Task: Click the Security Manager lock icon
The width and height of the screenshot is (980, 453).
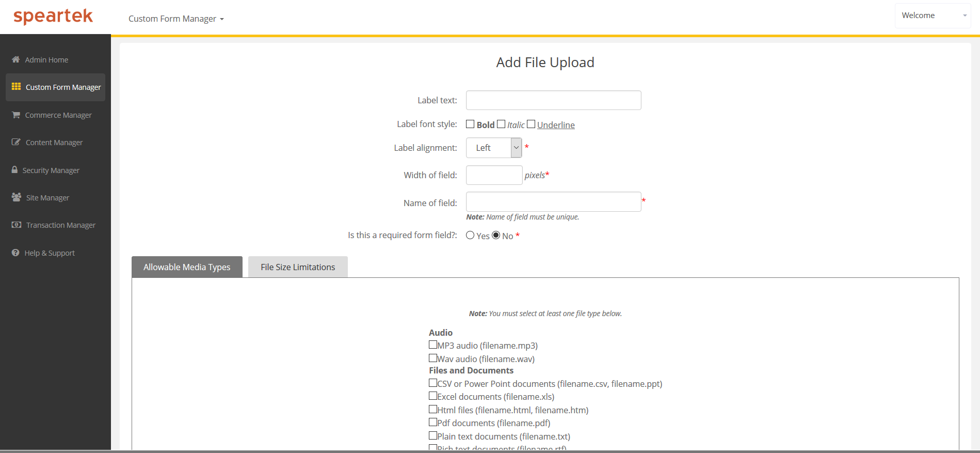Action: [14, 170]
